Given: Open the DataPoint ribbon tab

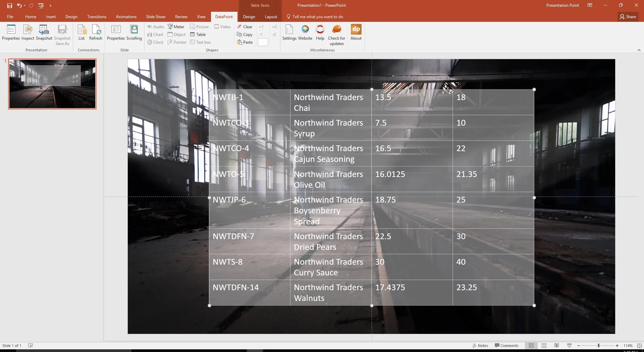Looking at the screenshot, I should point(223,16).
